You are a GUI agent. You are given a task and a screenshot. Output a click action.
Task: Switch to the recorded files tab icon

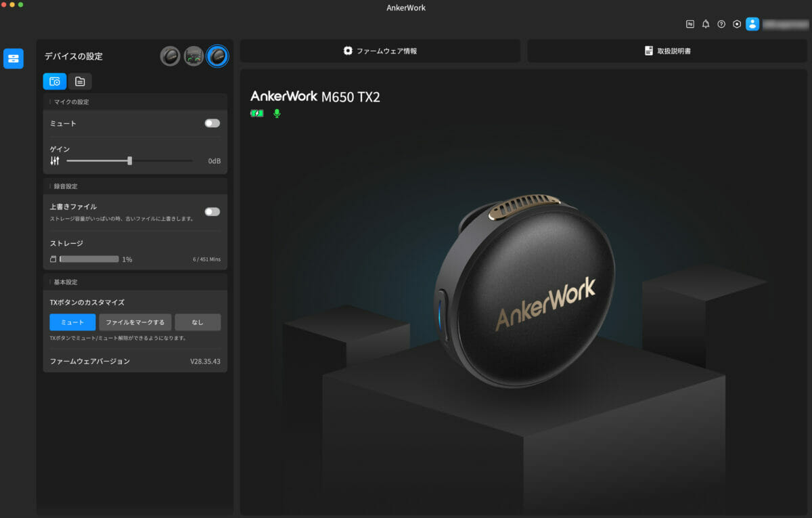[80, 81]
